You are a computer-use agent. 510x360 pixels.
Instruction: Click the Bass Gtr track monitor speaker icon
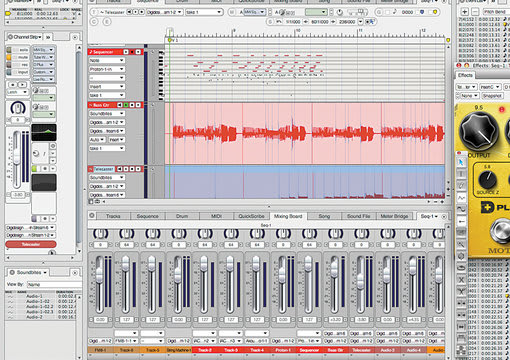(x=120, y=105)
